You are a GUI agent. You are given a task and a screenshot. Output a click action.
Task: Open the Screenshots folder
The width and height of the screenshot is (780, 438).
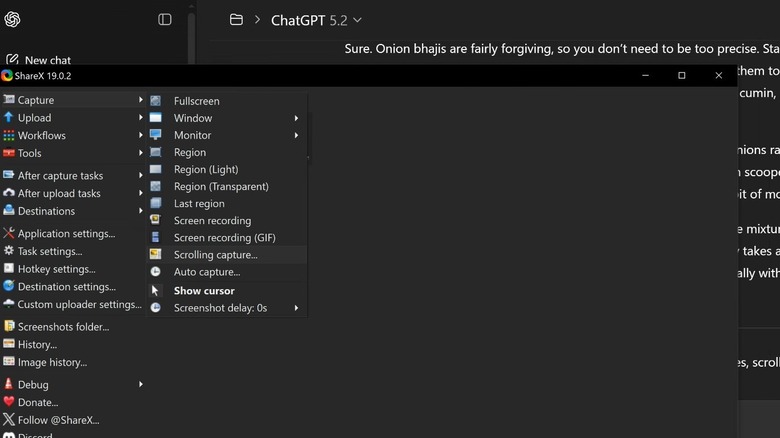pyautogui.click(x=63, y=327)
